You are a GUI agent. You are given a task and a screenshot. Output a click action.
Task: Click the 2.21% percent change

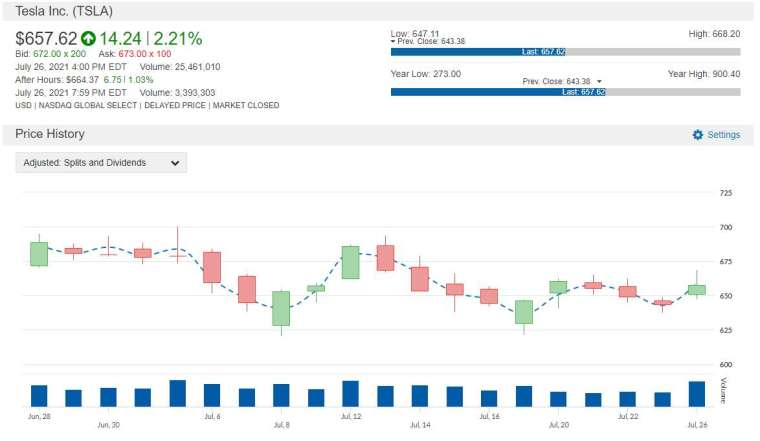178,39
